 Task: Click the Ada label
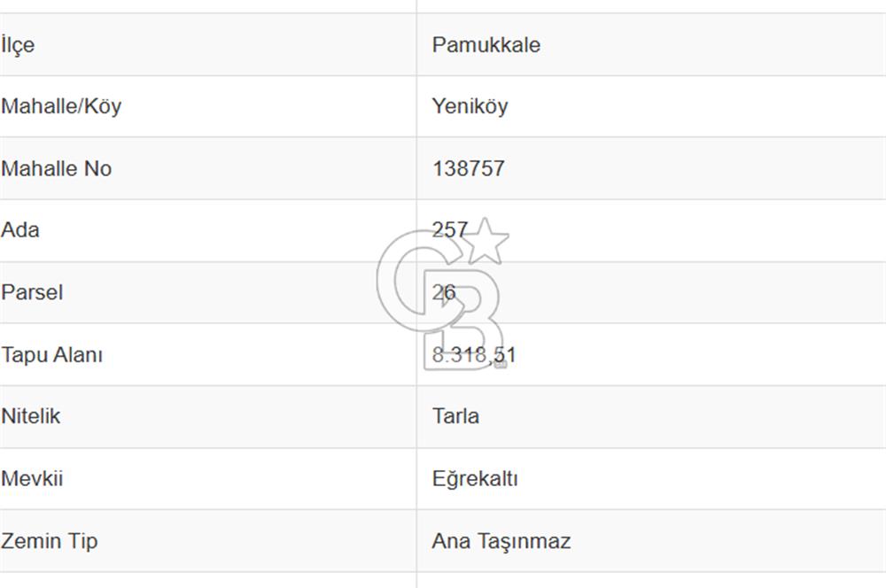click(x=20, y=230)
